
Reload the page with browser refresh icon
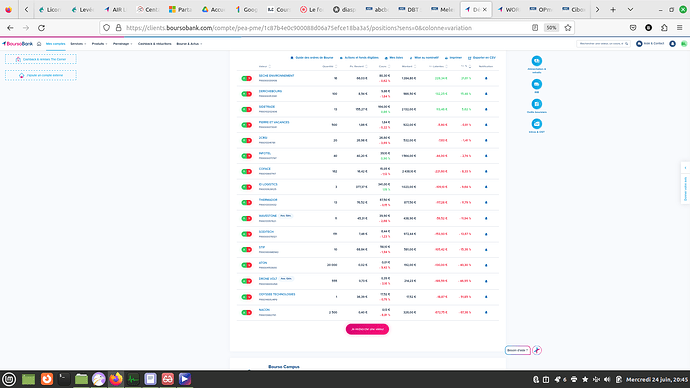click(41, 28)
